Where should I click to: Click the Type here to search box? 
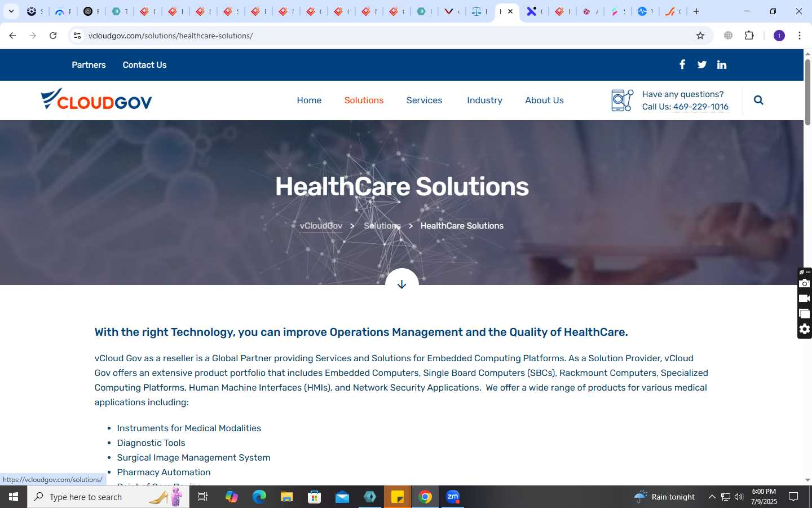pos(108,497)
